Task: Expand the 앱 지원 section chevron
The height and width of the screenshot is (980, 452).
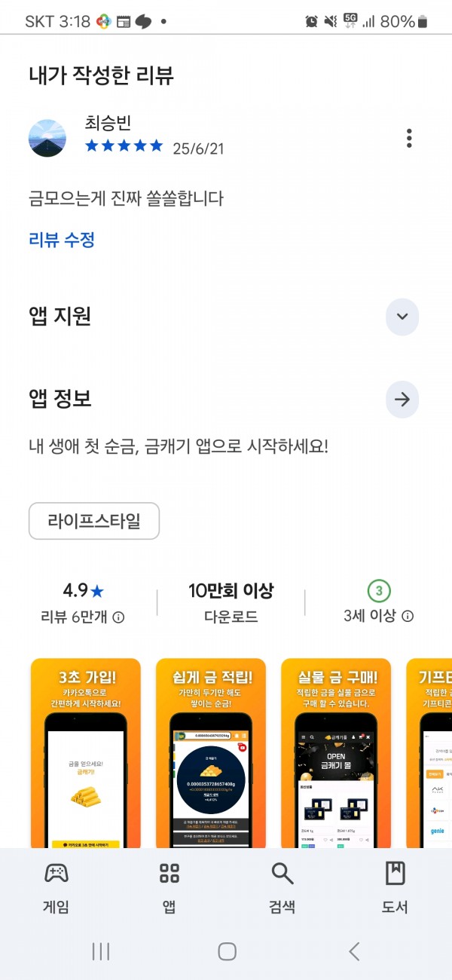Action: coord(402,317)
